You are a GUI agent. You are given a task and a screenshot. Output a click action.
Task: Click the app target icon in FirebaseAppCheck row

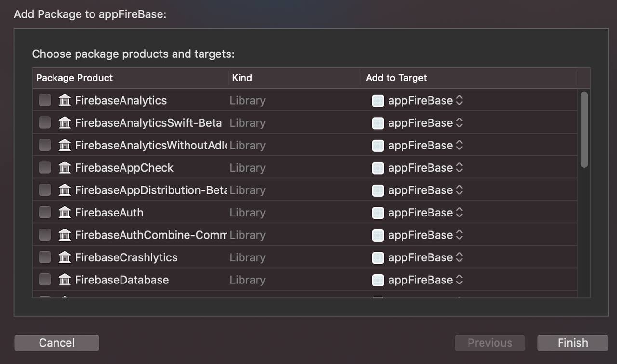(378, 168)
